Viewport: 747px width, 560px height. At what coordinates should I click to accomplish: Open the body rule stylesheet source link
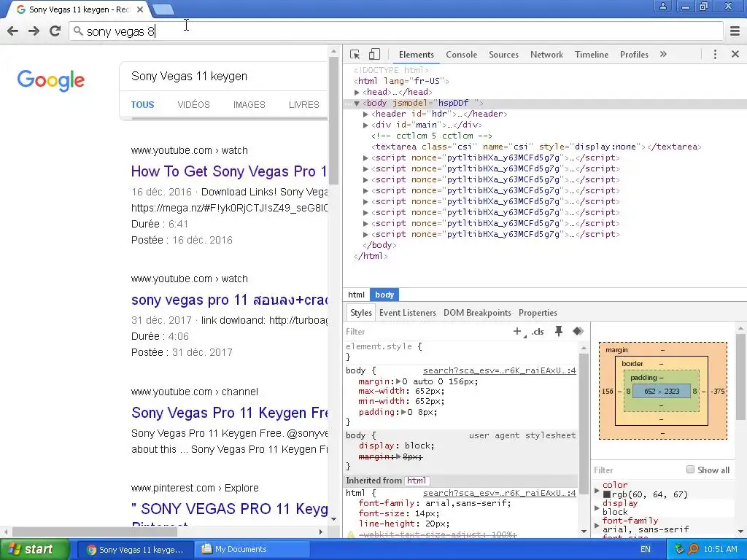499,370
